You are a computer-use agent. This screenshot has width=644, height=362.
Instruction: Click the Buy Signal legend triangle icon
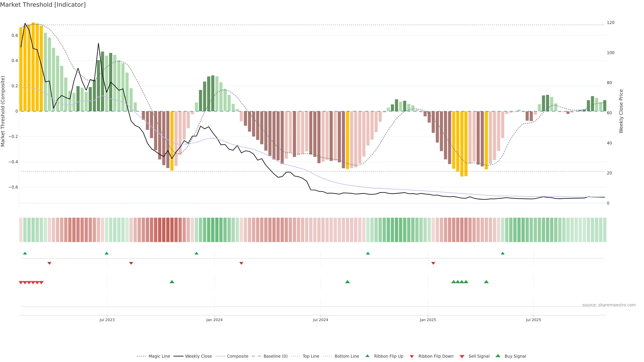pos(498,356)
